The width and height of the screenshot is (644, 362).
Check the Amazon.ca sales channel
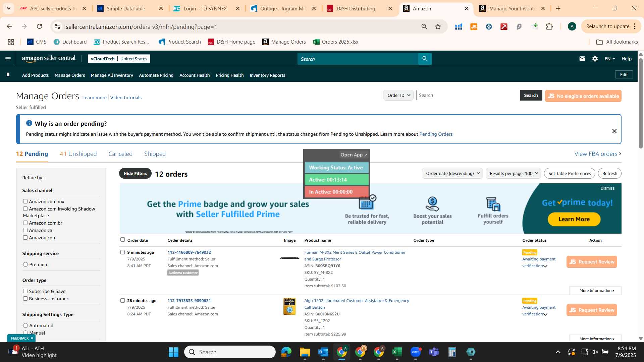click(25, 230)
